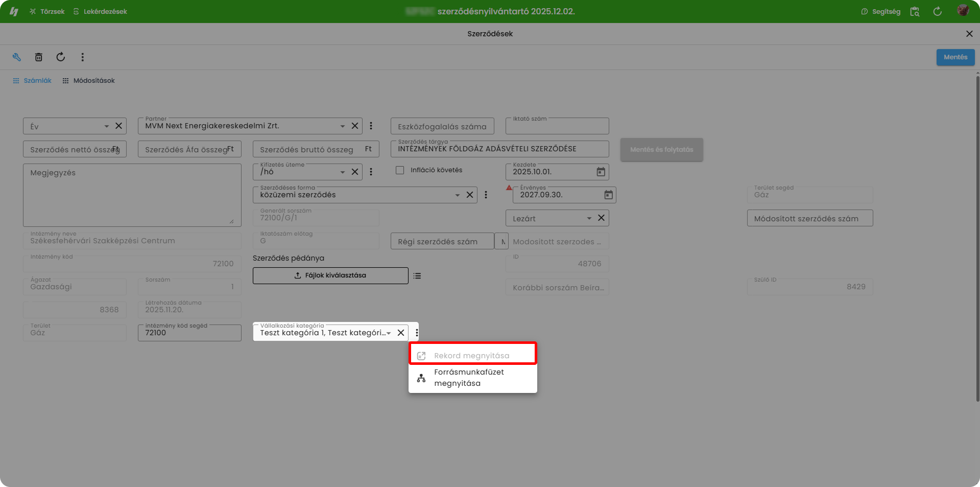Click the wrench settings icon in toolbar
This screenshot has width=980, height=487.
coord(17,57)
